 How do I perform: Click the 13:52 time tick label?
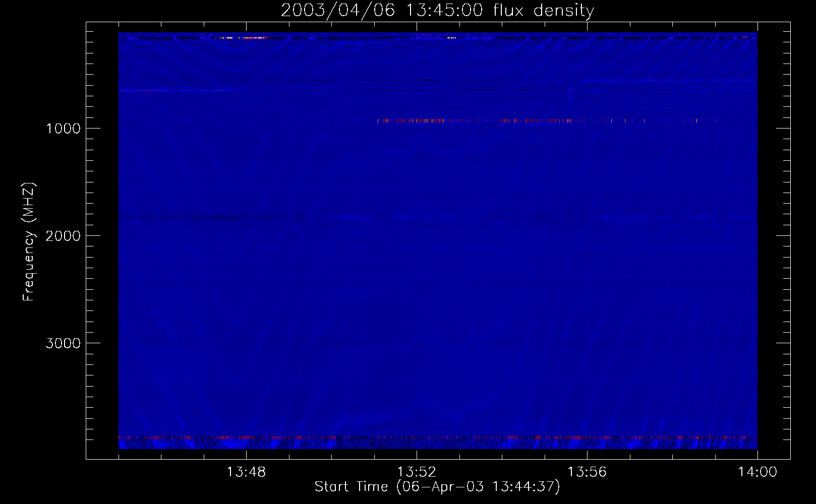pos(417,472)
